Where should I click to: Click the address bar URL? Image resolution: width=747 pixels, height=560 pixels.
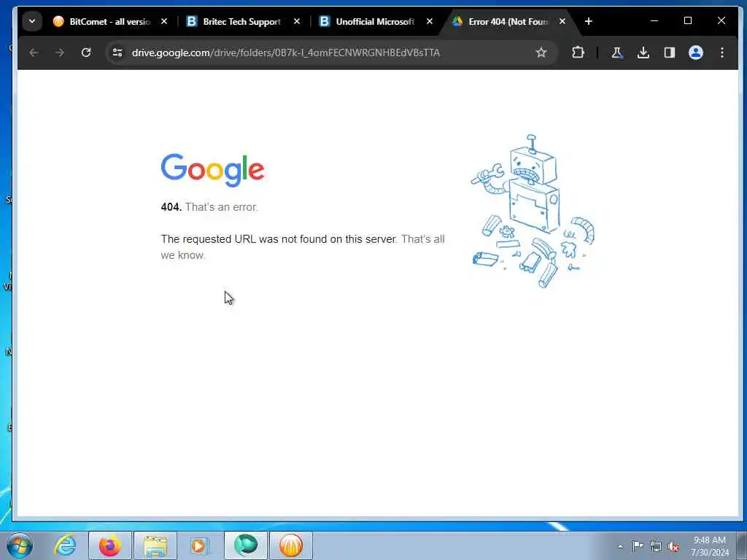[286, 52]
